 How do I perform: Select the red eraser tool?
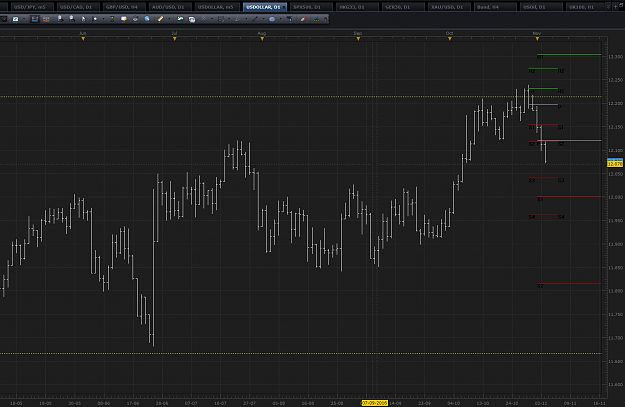pyautogui.click(x=303, y=19)
